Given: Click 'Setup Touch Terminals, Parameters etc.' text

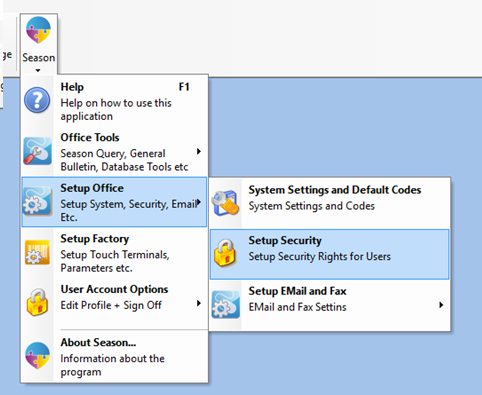Looking at the screenshot, I should click(115, 261).
